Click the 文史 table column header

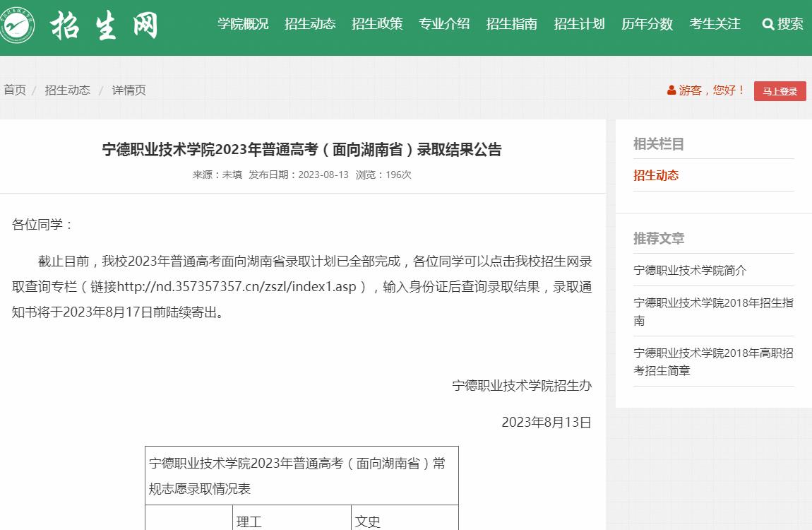tap(368, 522)
